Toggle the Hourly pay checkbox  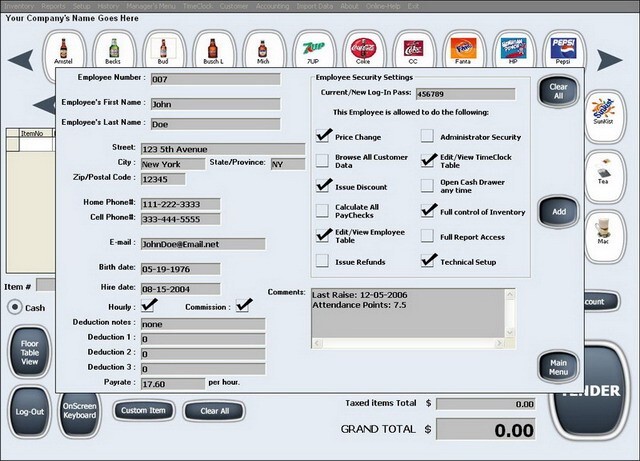click(147, 306)
